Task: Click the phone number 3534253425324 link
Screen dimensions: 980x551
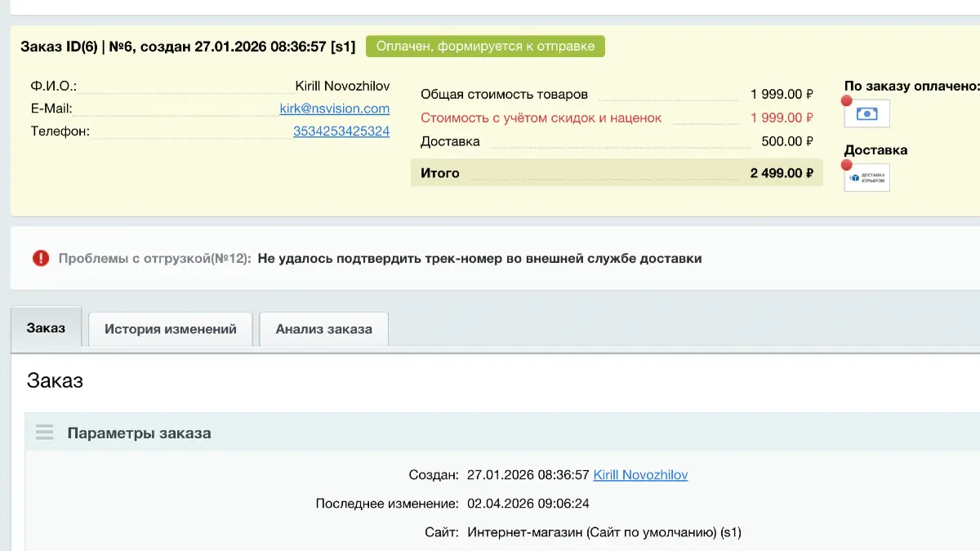Action: 341,131
